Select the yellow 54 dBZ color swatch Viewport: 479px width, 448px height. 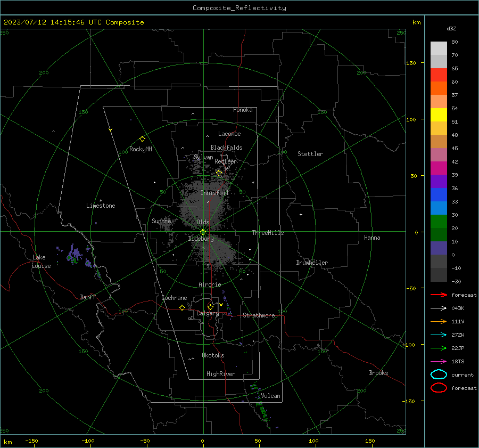439,115
